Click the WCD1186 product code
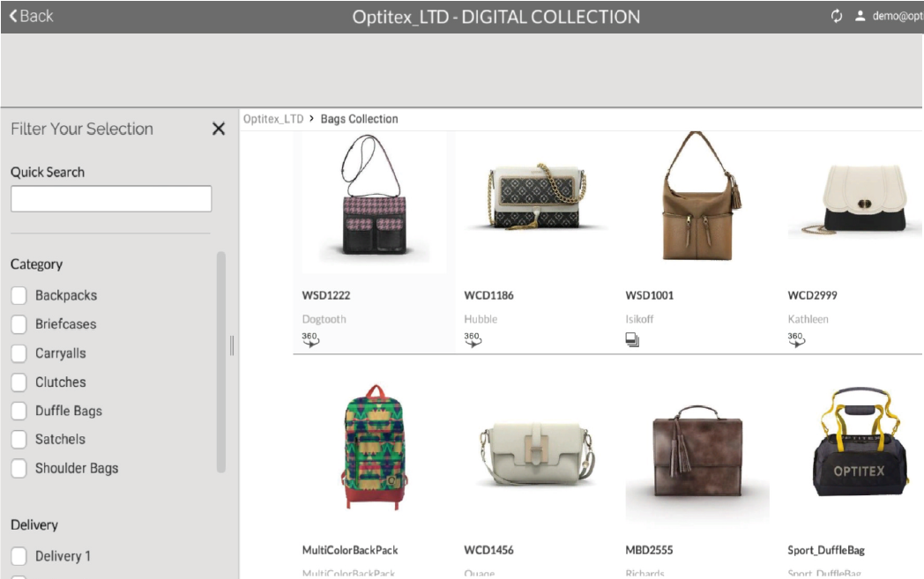Image resolution: width=924 pixels, height=579 pixels. click(488, 295)
